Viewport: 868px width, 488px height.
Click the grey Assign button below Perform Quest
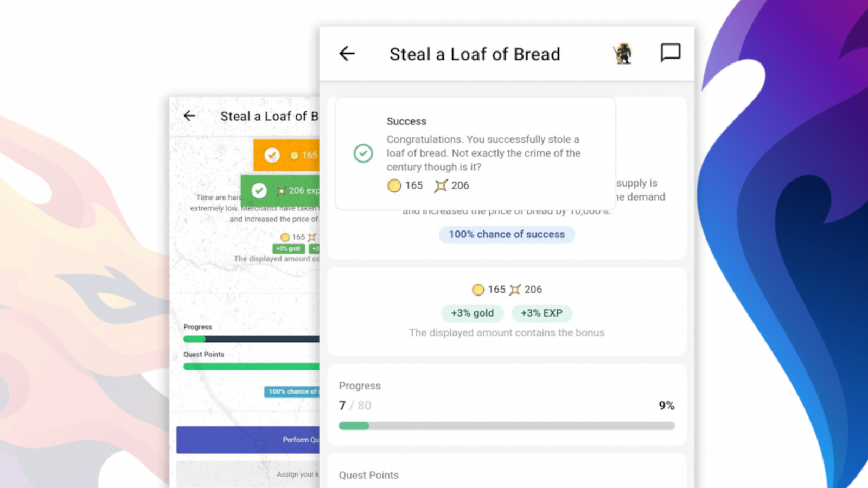[248, 474]
